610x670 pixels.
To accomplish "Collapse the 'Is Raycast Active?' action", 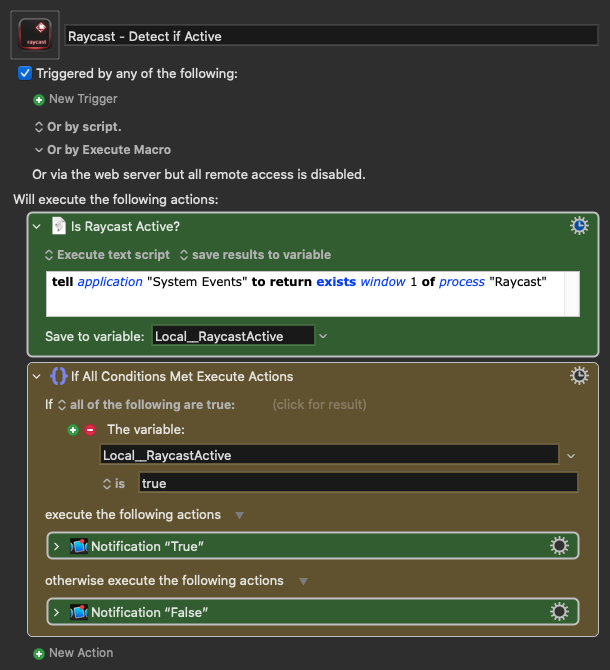I will 37,226.
